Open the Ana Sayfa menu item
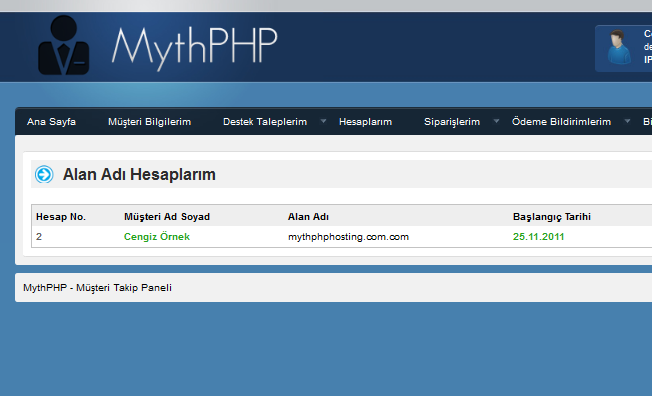The width and height of the screenshot is (652, 396). tap(52, 122)
